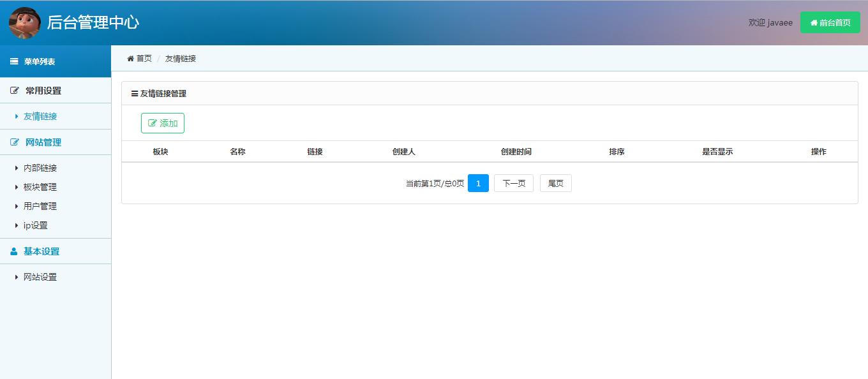Open the 网站设置 menu item
The image size is (868, 379).
40,277
